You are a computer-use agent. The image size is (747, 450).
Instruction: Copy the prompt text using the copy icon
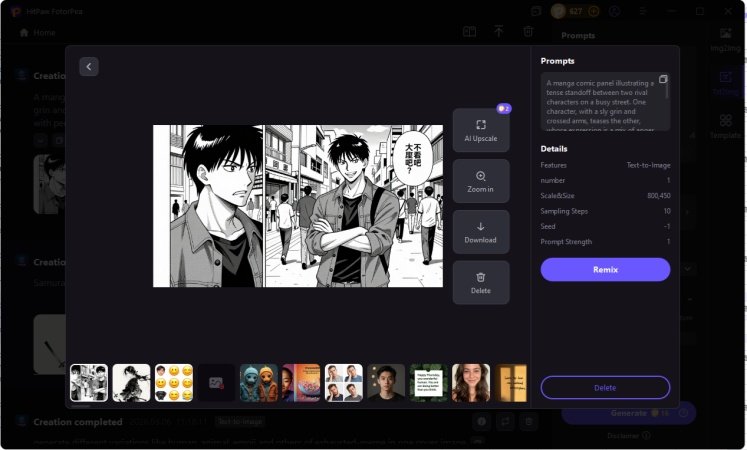point(663,79)
